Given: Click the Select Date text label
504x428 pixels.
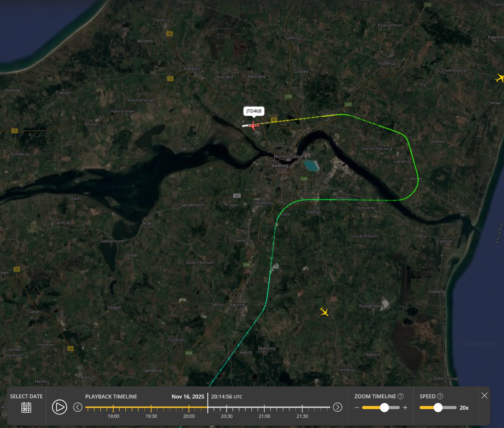Looking at the screenshot, I should [26, 396].
